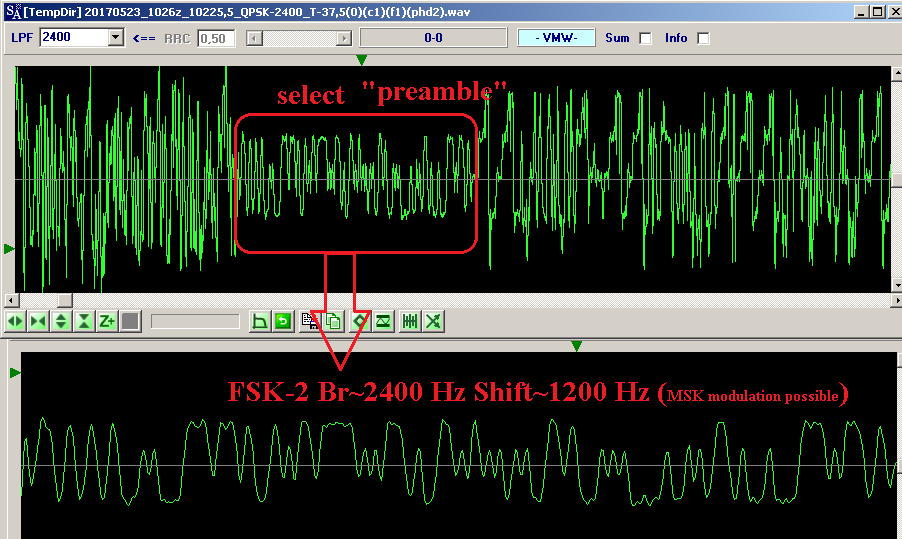Click the crop selection icon
This screenshot has height=539, width=902.
[260, 321]
